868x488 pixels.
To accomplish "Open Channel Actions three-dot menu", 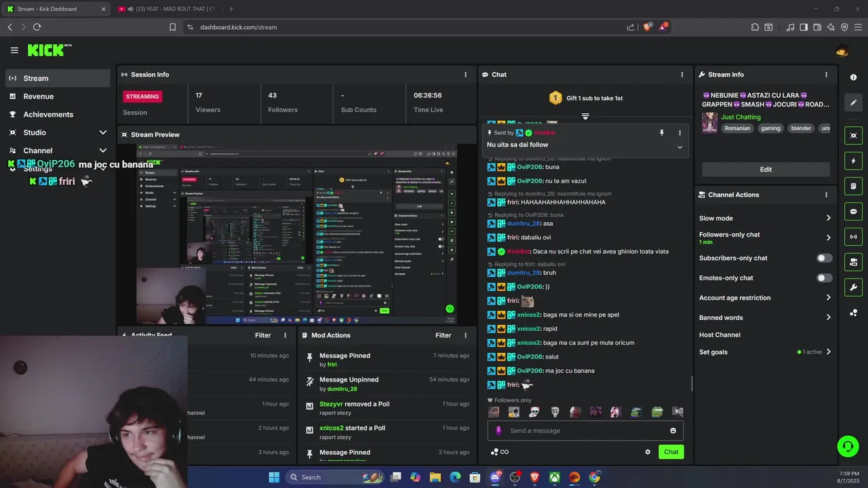I will (826, 195).
